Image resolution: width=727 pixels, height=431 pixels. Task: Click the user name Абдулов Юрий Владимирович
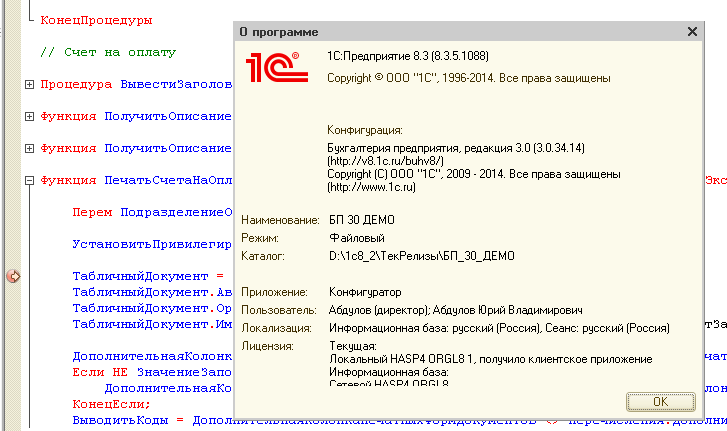coord(508,310)
